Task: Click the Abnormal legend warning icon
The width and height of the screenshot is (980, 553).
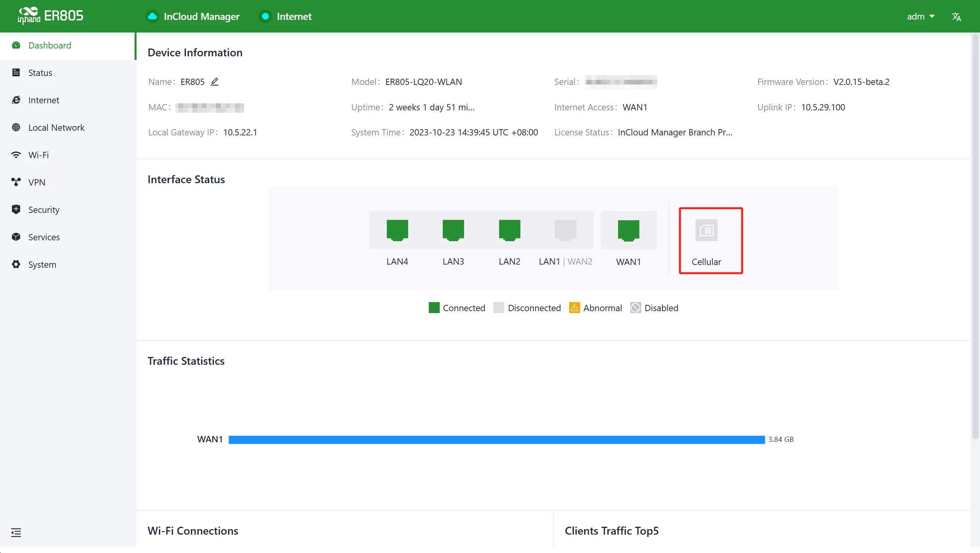Action: (x=575, y=308)
